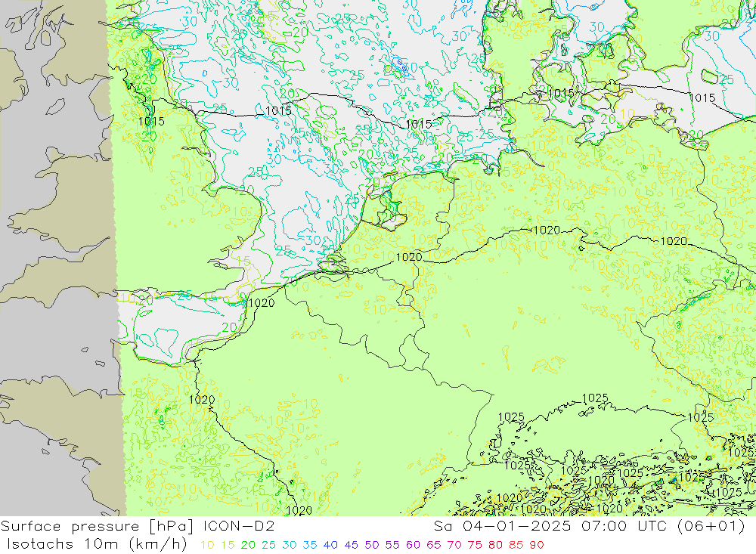
Task: Select the isotach legend value 50
Action: 372,546
